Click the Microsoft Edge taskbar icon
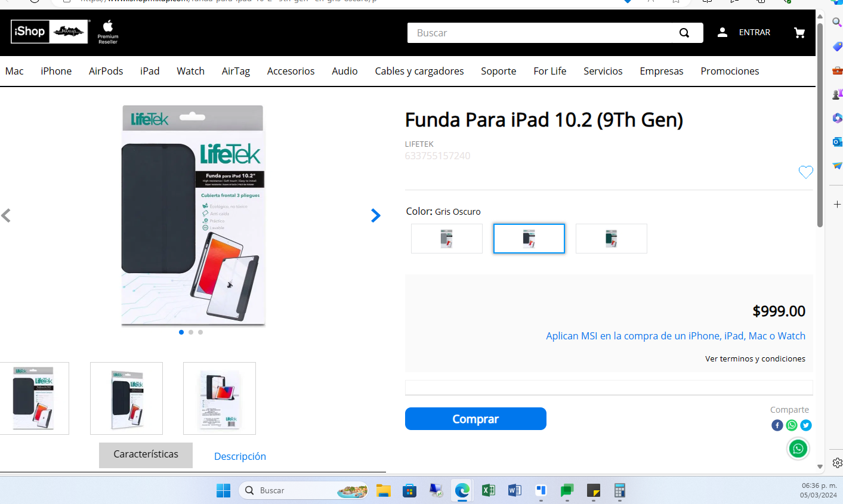Image resolution: width=843 pixels, height=504 pixels. tap(462, 490)
